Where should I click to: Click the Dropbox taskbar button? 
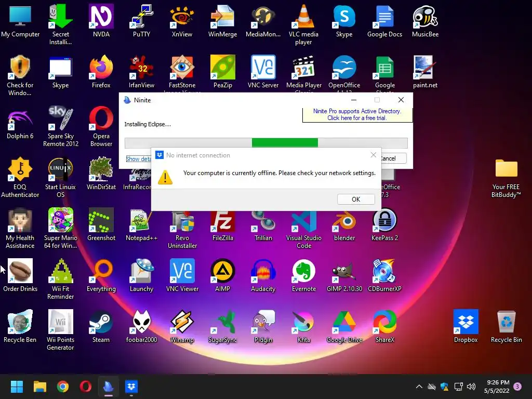point(131,387)
